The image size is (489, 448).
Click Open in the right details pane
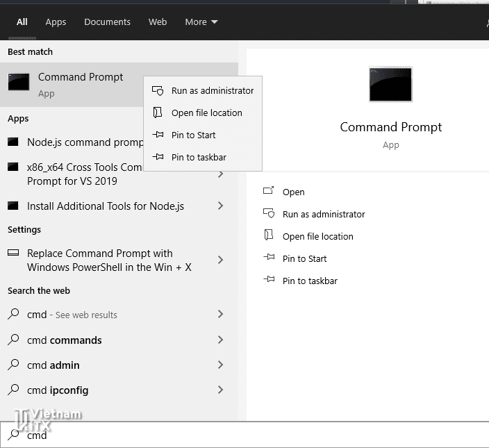tap(293, 192)
